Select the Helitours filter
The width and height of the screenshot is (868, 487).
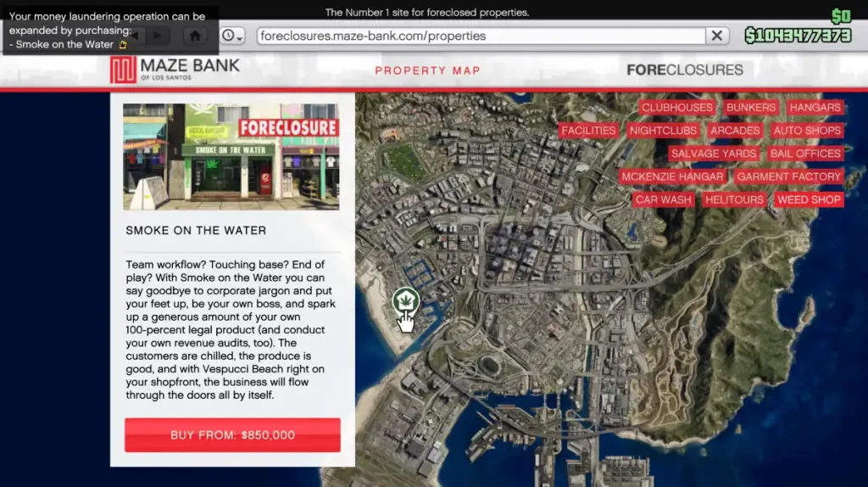pos(734,199)
